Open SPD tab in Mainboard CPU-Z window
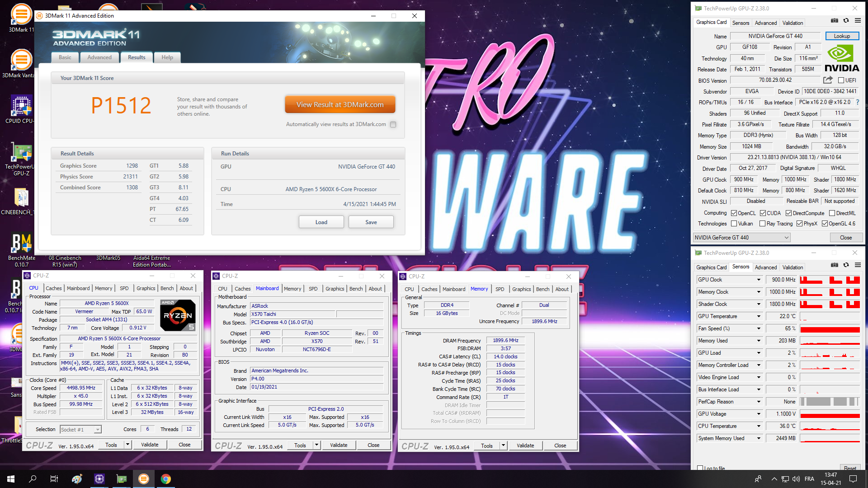Image resolution: width=868 pixels, height=488 pixels. pyautogui.click(x=313, y=289)
